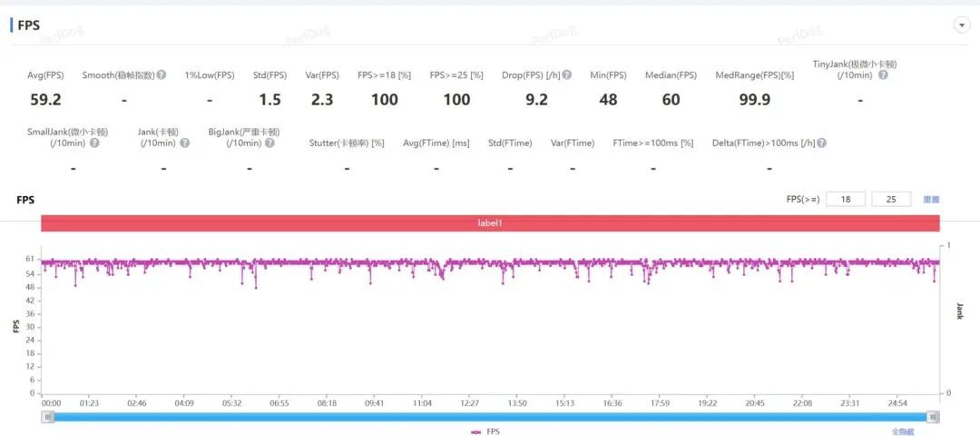This screenshot has width=980, height=444.
Task: Click the 12:27 time axis label
Action: (x=469, y=403)
